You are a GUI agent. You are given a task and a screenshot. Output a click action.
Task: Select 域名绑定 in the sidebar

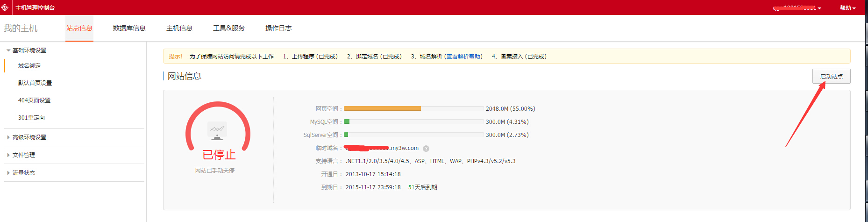click(x=29, y=66)
